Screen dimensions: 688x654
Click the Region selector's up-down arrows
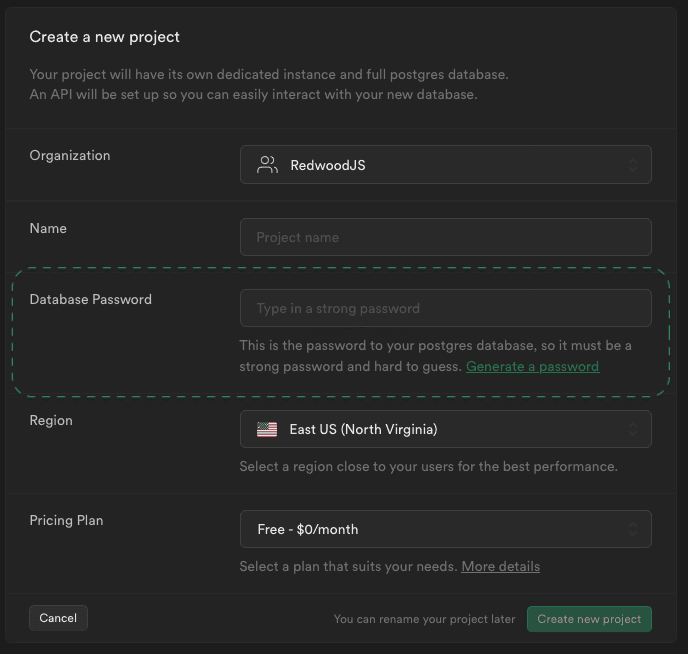point(632,429)
